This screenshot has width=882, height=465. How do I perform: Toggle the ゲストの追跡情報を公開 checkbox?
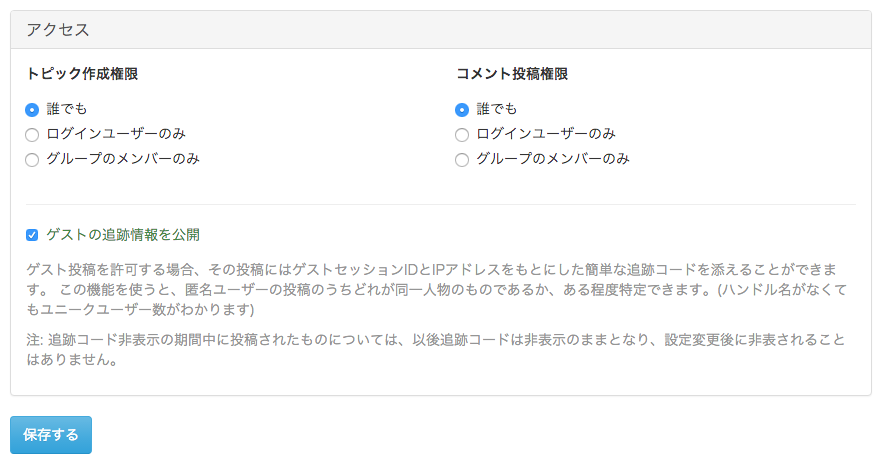click(x=32, y=235)
